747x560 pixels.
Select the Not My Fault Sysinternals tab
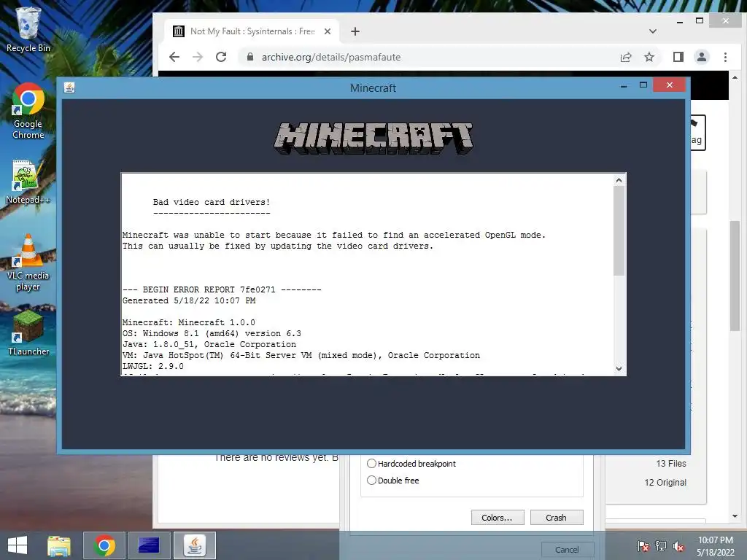point(252,31)
